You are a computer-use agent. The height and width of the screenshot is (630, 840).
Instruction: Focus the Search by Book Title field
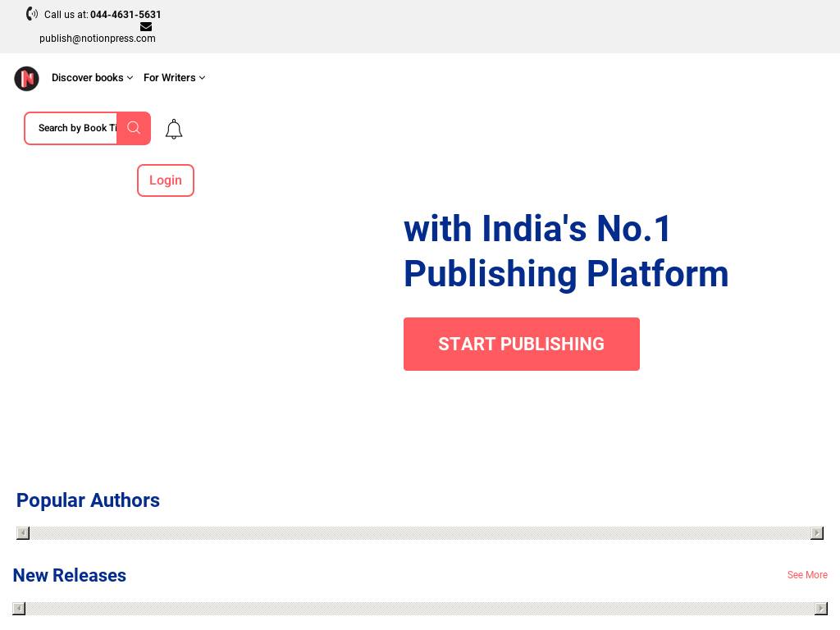tap(74, 128)
